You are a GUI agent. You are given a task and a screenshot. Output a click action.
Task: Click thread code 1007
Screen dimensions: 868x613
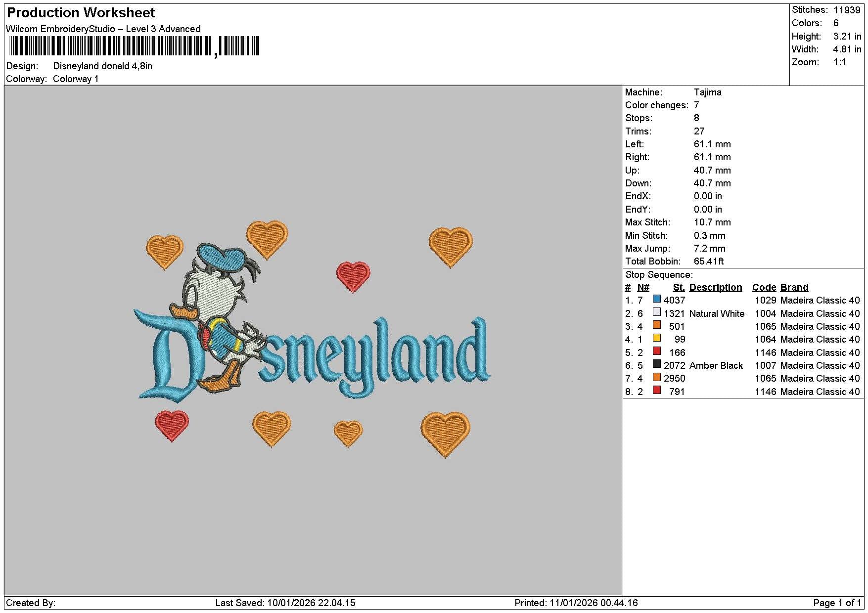pyautogui.click(x=765, y=365)
